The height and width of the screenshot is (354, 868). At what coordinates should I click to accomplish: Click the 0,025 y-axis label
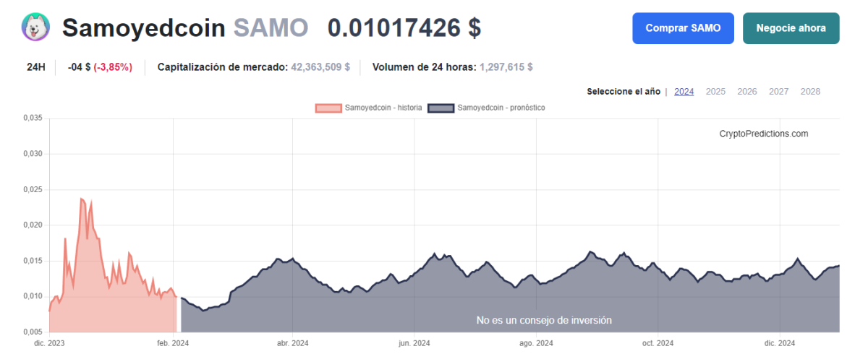point(33,189)
